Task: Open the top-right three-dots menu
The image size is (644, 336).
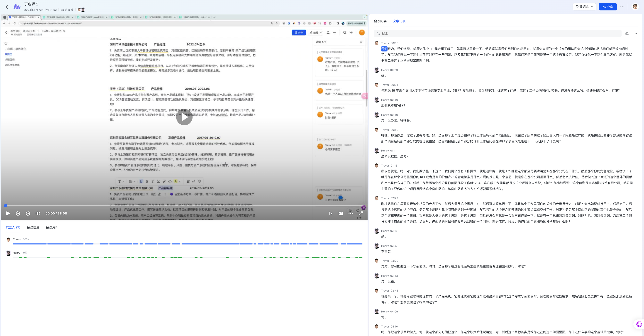Action: pyautogui.click(x=622, y=7)
